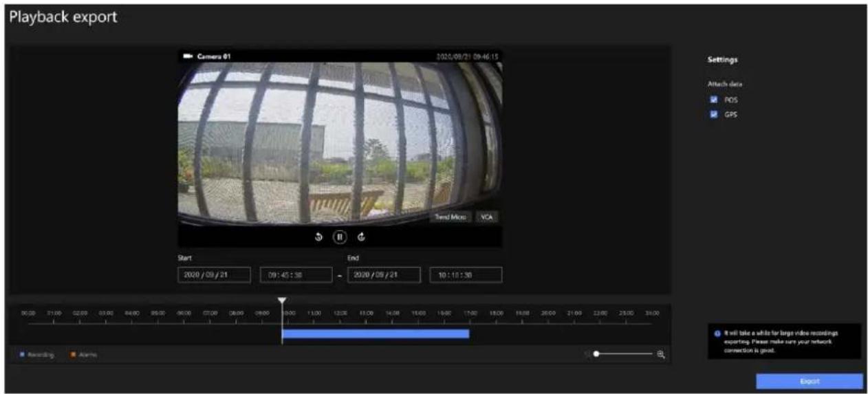Click the skip forward icon

[x=361, y=237]
